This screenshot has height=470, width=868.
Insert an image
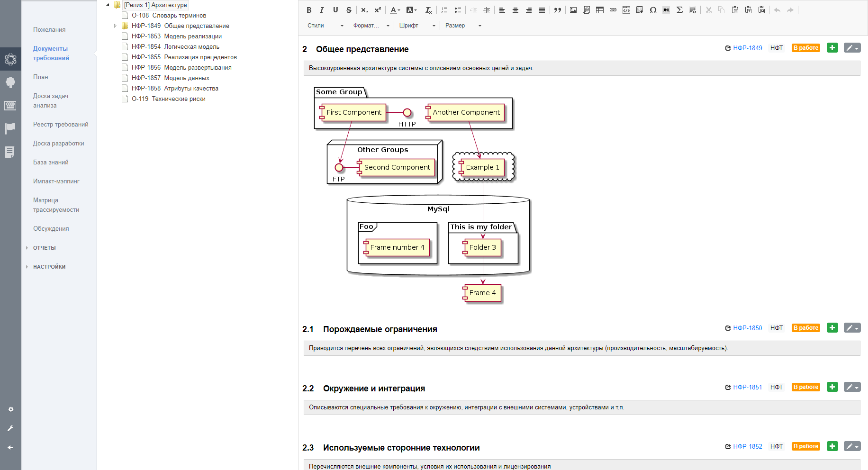pos(573,10)
